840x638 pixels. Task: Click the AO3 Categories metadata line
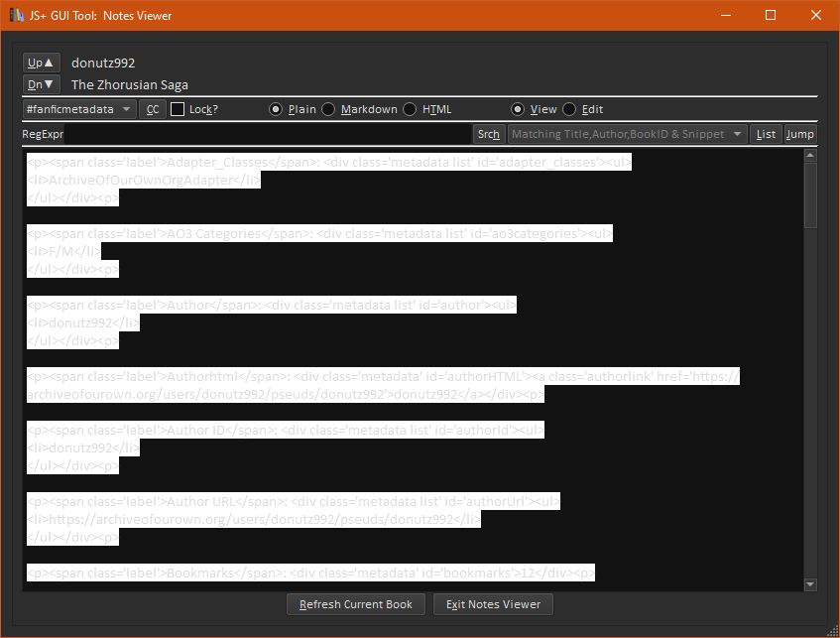point(319,233)
